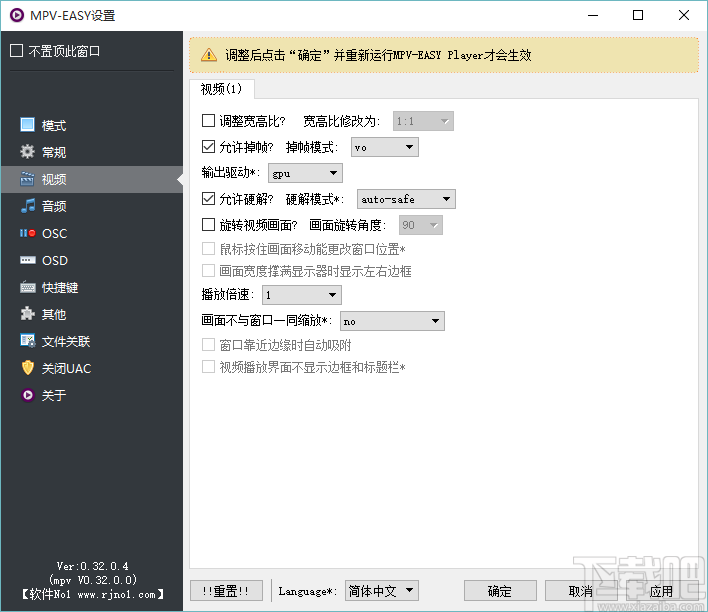
Task: Select the 音频 music note icon
Action: [x=27, y=206]
